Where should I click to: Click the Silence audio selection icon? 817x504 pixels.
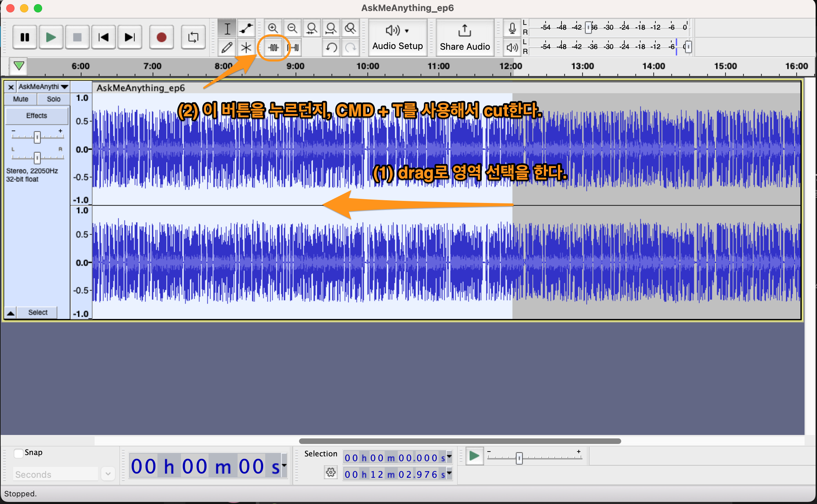[x=294, y=47]
